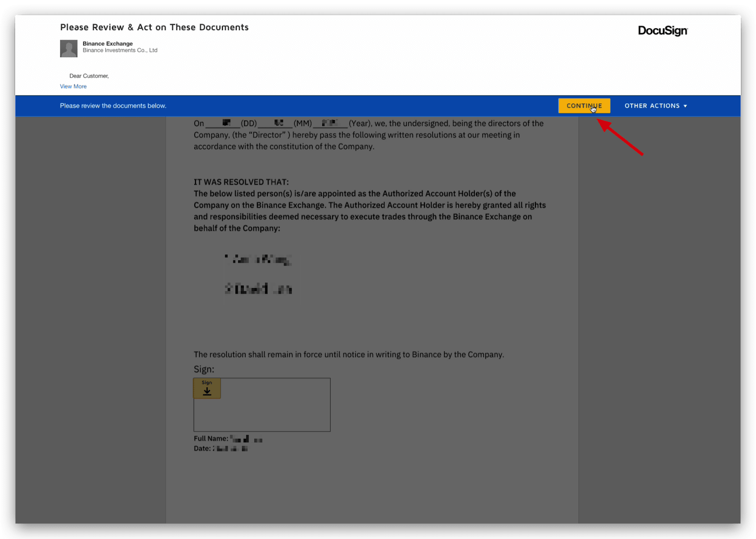The image size is (756, 539).
Task: Expand the View More link
Action: pyautogui.click(x=73, y=86)
